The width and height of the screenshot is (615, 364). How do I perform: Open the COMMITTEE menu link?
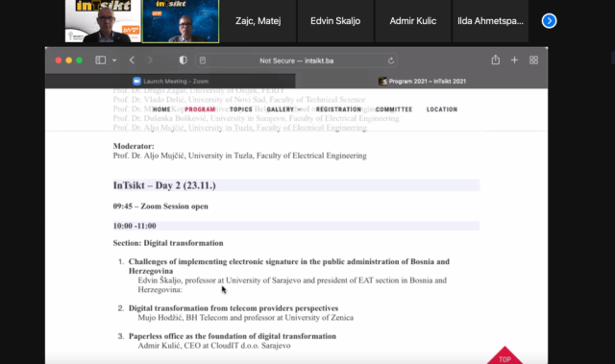pyautogui.click(x=394, y=109)
